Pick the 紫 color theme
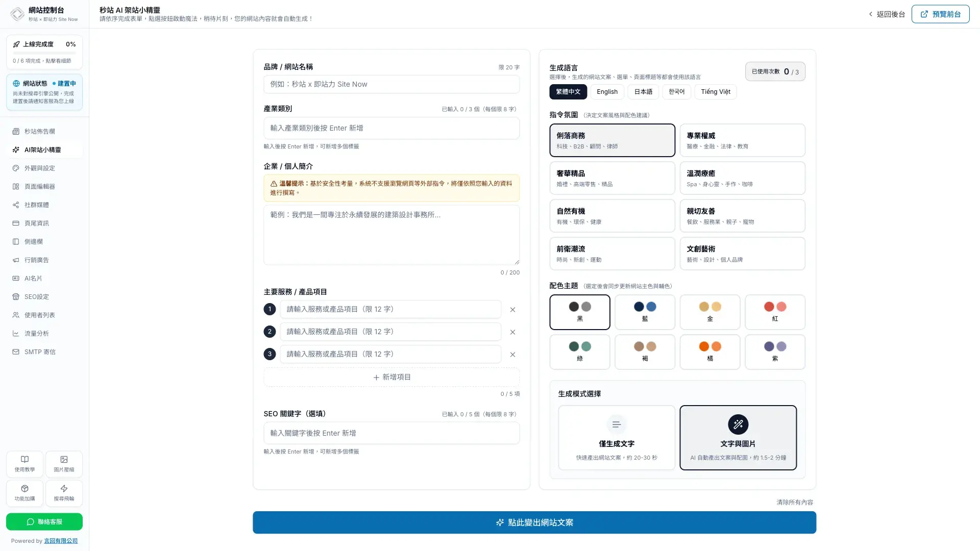 tap(775, 352)
